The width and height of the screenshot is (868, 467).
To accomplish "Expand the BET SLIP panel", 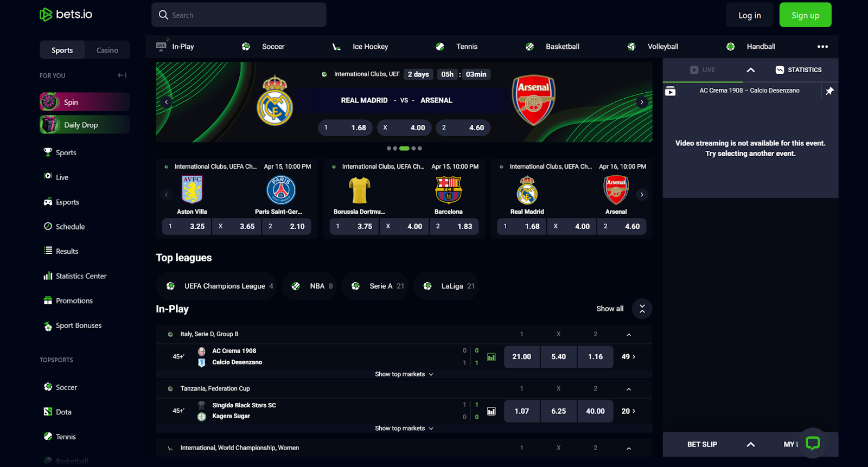I will pos(751,444).
